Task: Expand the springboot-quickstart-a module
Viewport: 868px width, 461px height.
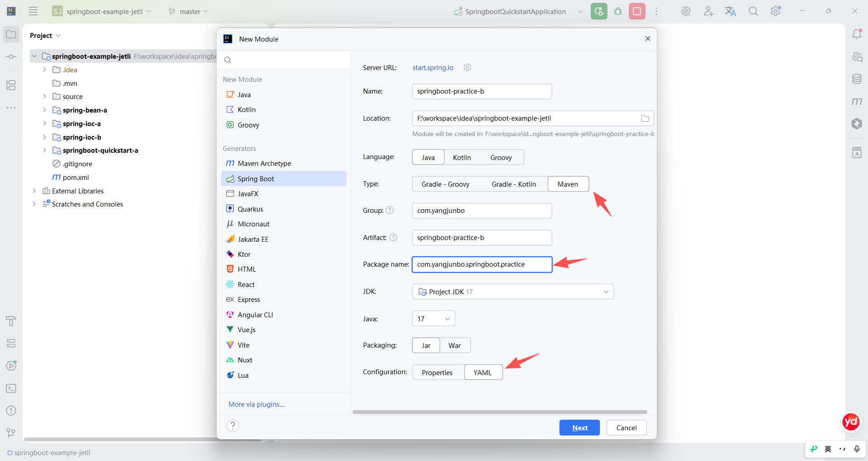Action: pos(44,150)
